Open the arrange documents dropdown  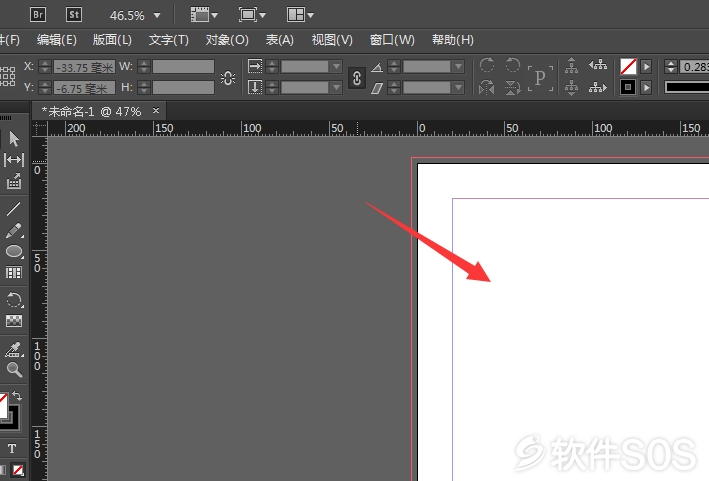300,15
